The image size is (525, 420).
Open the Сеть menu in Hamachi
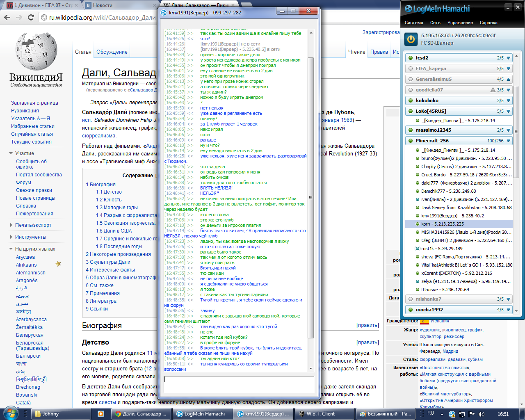(435, 23)
